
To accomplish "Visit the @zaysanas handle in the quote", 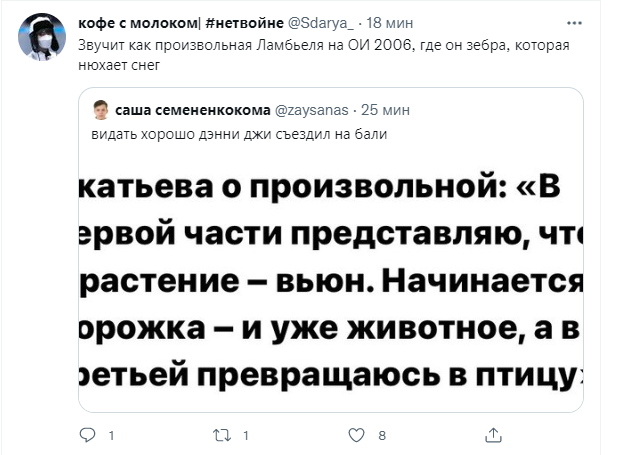I will pyautogui.click(x=300, y=109).
